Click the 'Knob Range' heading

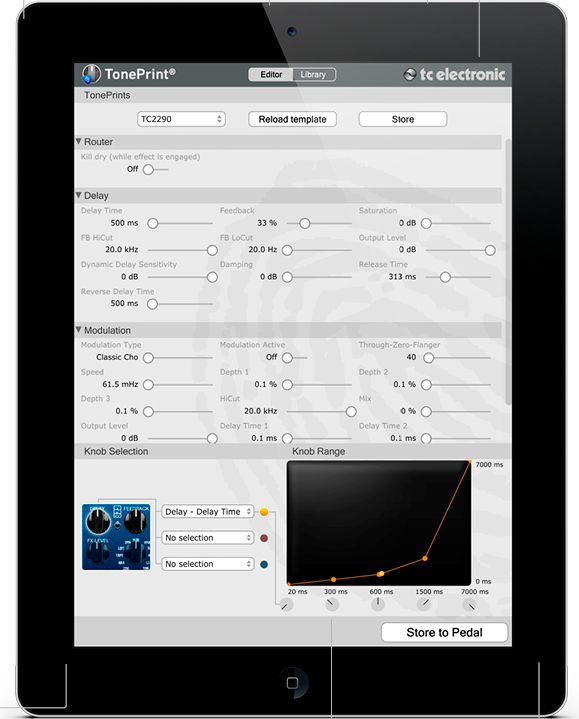[x=319, y=452]
